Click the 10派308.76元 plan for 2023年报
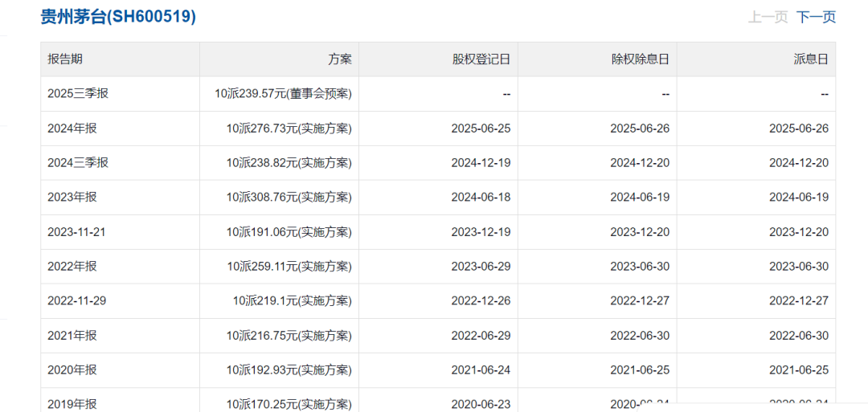Image resolution: width=868 pixels, height=412 pixels. pyautogui.click(x=289, y=197)
